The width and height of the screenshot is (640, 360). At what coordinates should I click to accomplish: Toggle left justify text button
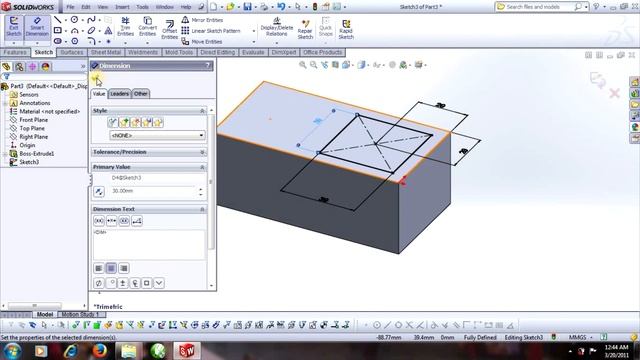click(x=99, y=268)
